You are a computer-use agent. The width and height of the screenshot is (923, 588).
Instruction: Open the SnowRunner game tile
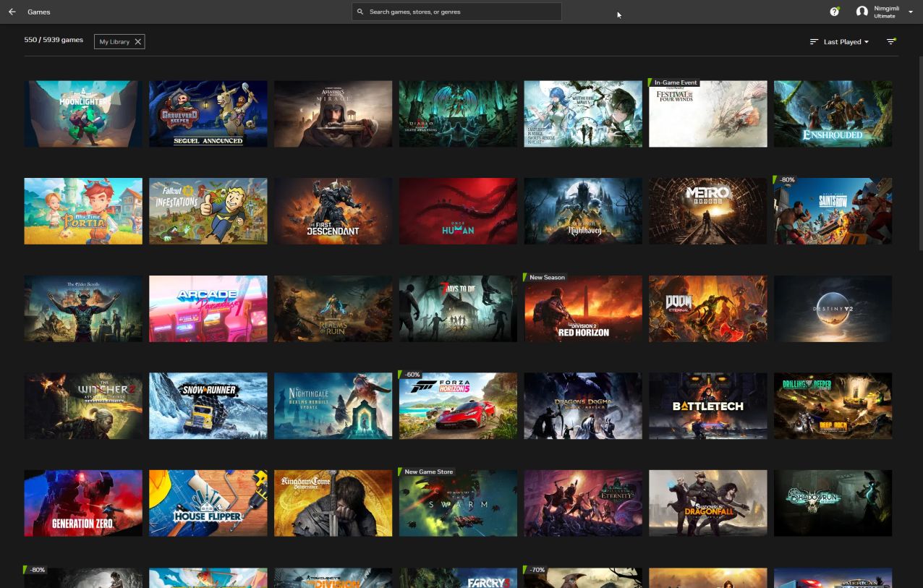(x=208, y=406)
